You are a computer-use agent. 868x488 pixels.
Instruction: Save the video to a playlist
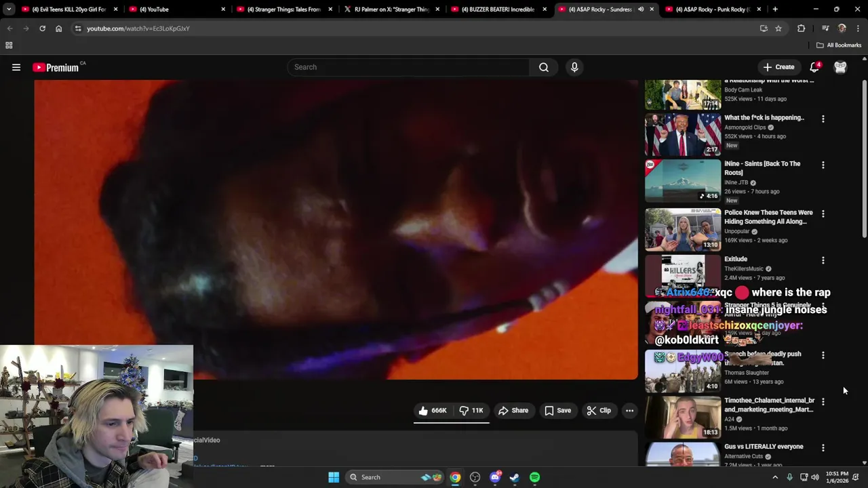click(557, 411)
